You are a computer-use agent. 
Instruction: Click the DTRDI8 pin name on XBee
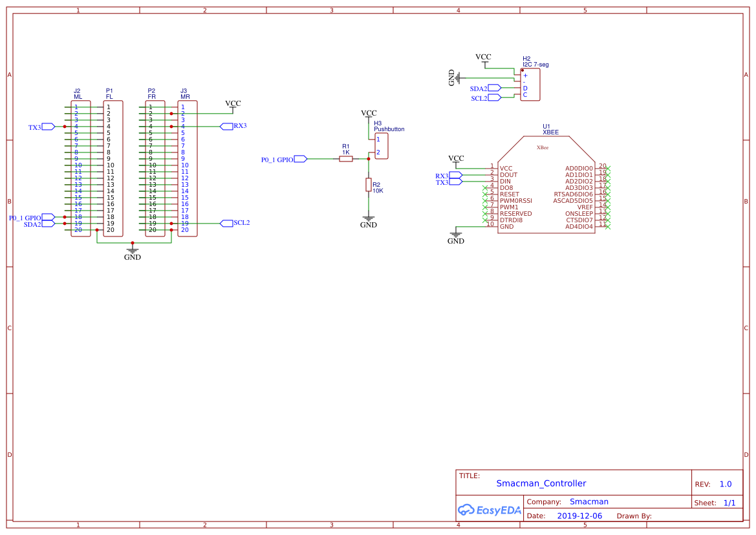511,220
